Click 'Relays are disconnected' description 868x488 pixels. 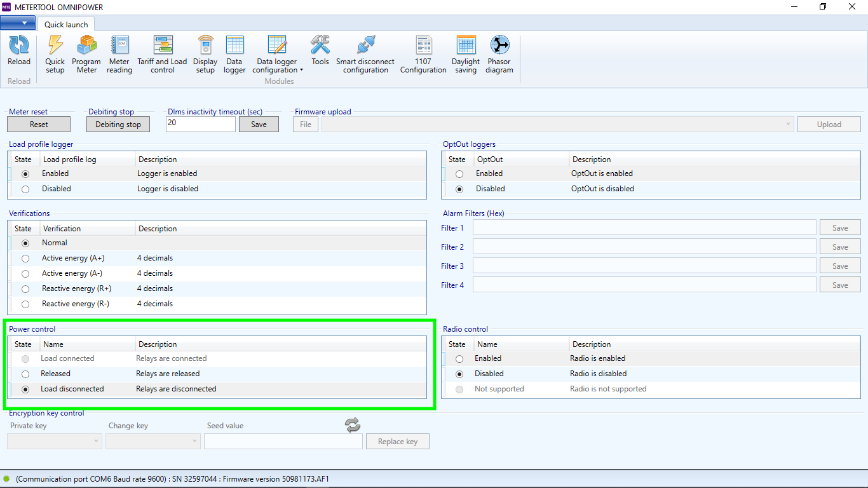(x=176, y=389)
